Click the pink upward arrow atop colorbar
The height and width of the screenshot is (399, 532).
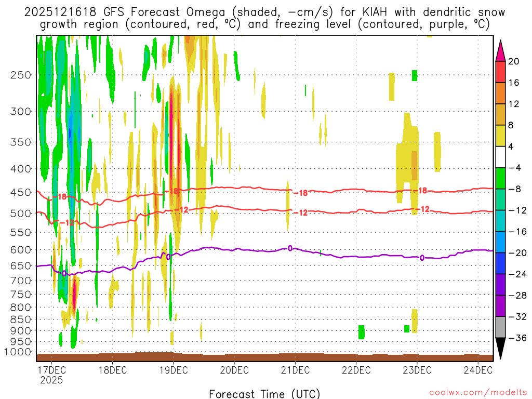pyautogui.click(x=500, y=51)
